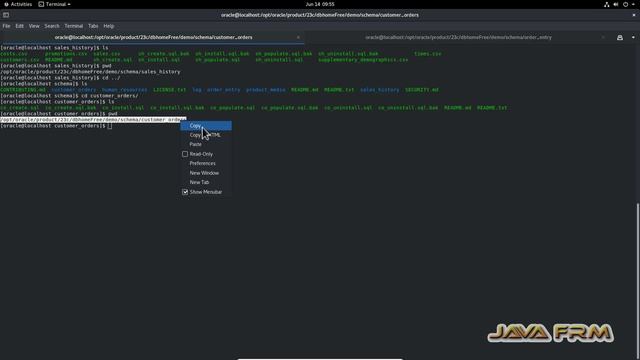Click at the current prompt cursor line

(56, 126)
